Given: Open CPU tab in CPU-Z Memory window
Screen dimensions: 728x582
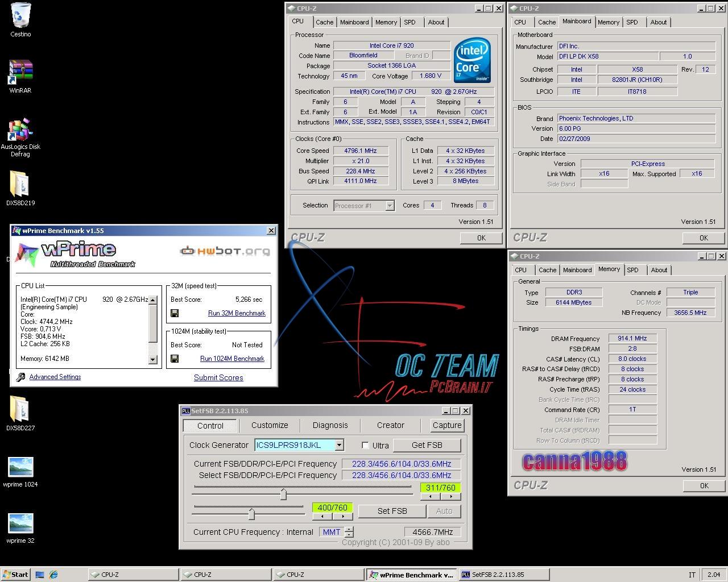Looking at the screenshot, I should tap(520, 270).
